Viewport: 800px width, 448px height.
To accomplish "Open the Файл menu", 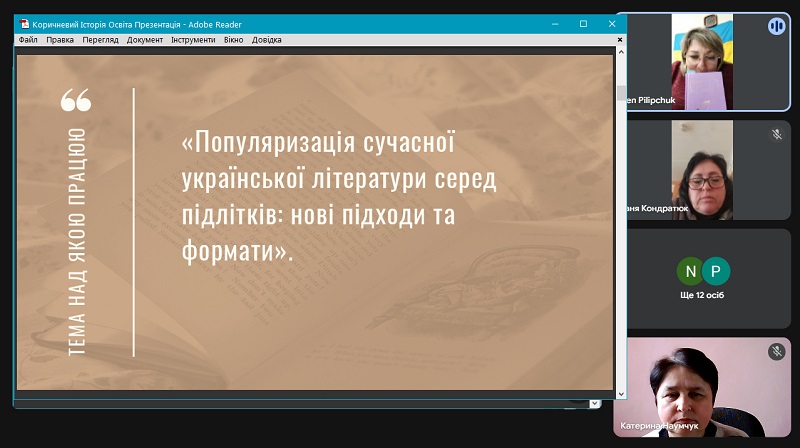I will [x=28, y=40].
